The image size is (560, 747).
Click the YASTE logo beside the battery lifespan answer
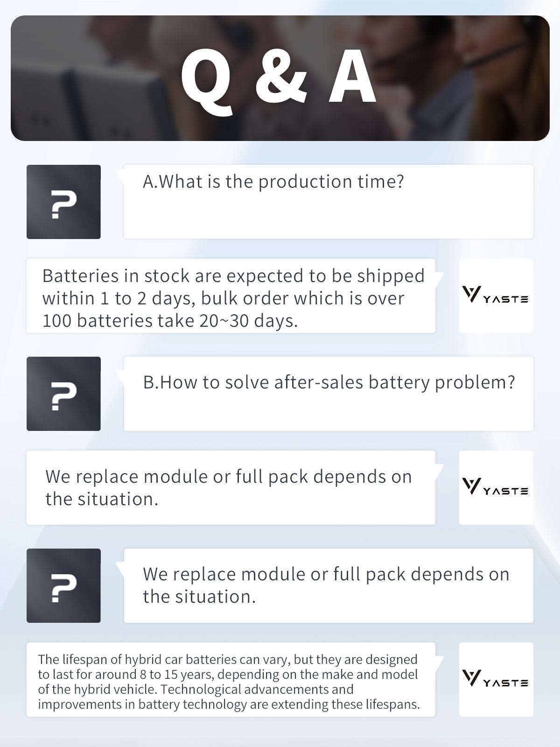[x=496, y=679]
